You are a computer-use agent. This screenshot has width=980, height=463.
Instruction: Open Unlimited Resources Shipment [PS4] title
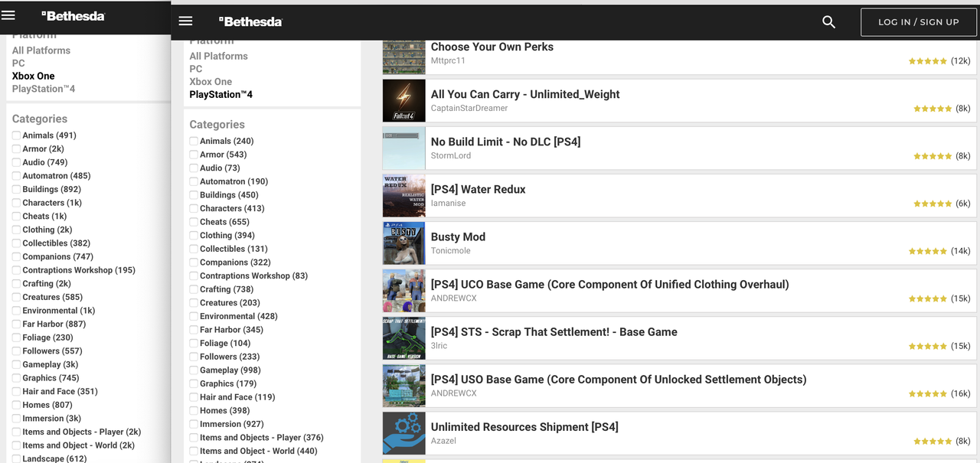click(x=524, y=427)
